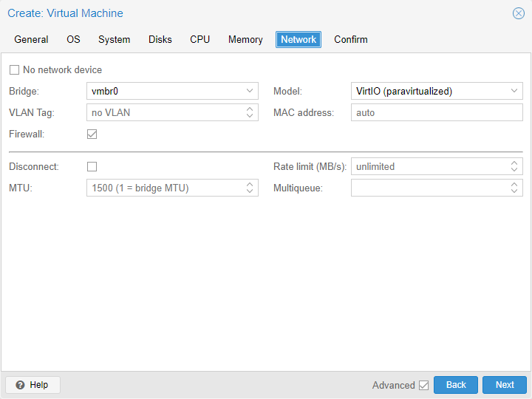Increase the MTU value

pos(250,184)
